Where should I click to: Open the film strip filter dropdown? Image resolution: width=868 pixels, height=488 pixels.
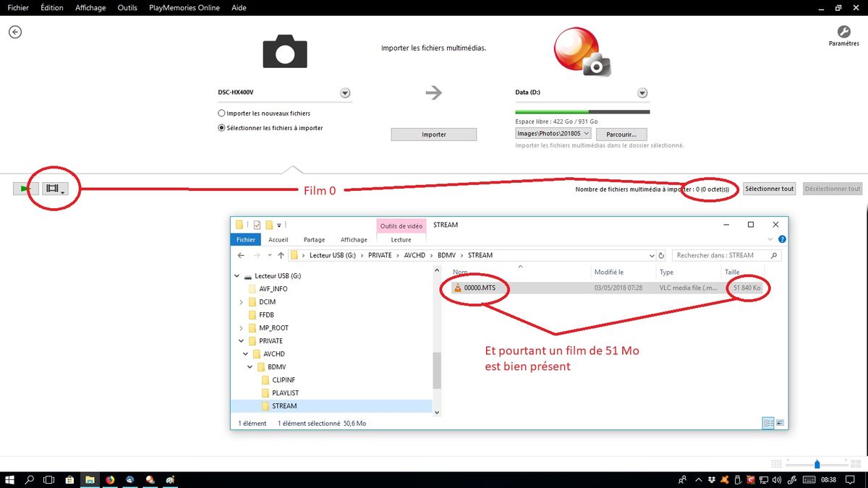click(x=55, y=189)
